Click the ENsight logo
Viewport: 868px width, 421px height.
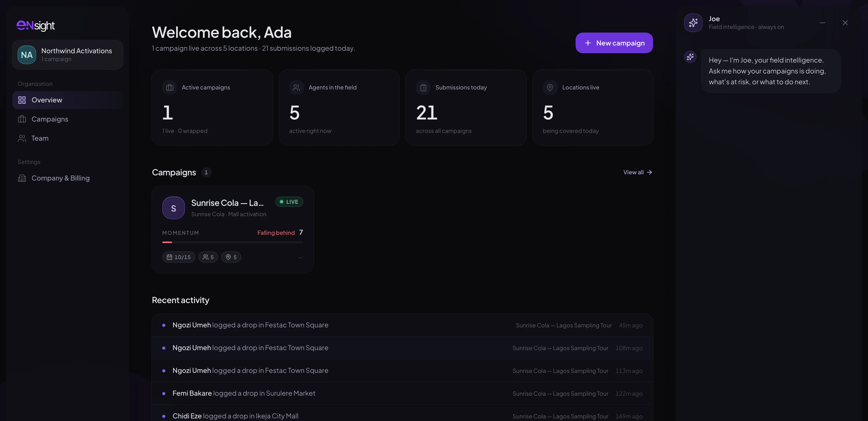35,26
